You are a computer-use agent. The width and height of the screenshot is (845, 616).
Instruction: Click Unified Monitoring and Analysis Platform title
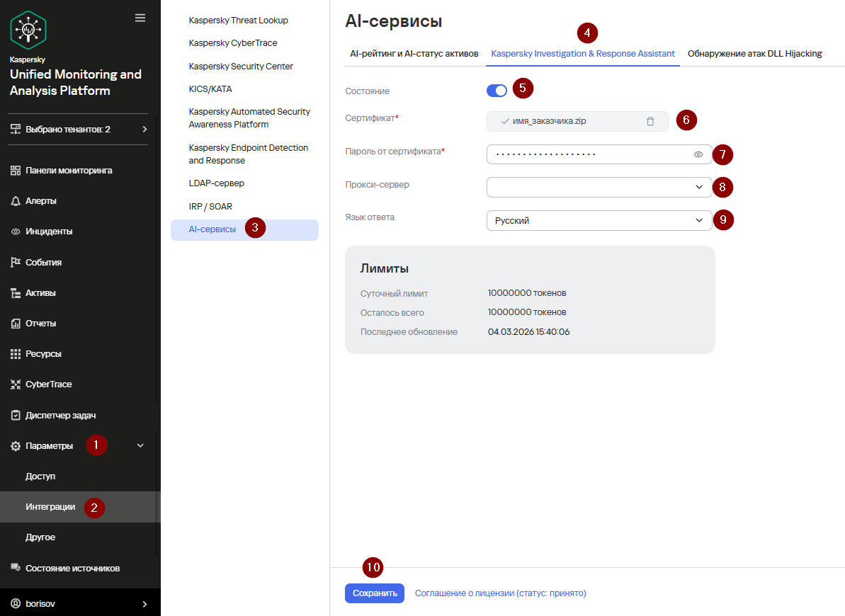tap(76, 82)
